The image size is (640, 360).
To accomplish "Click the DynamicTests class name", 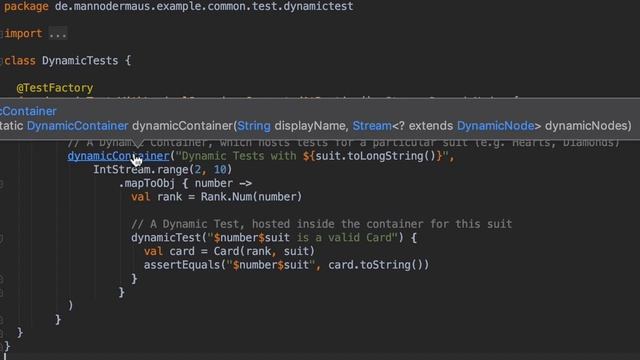I will (80, 61).
